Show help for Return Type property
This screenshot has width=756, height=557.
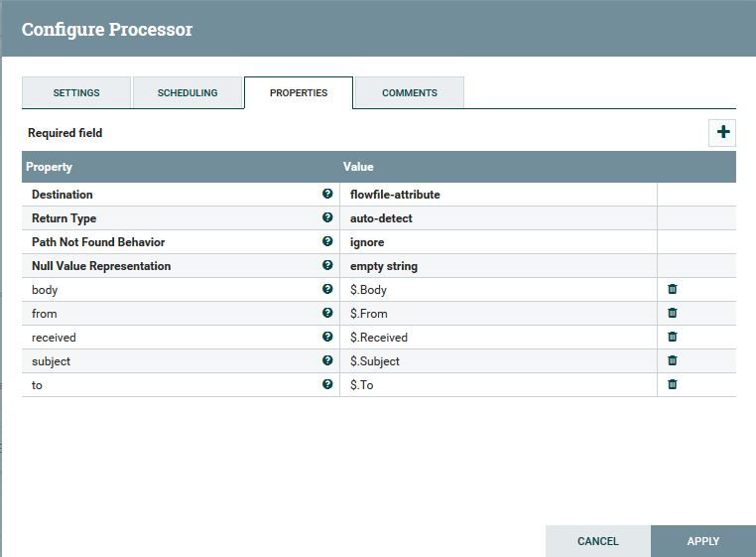click(327, 218)
